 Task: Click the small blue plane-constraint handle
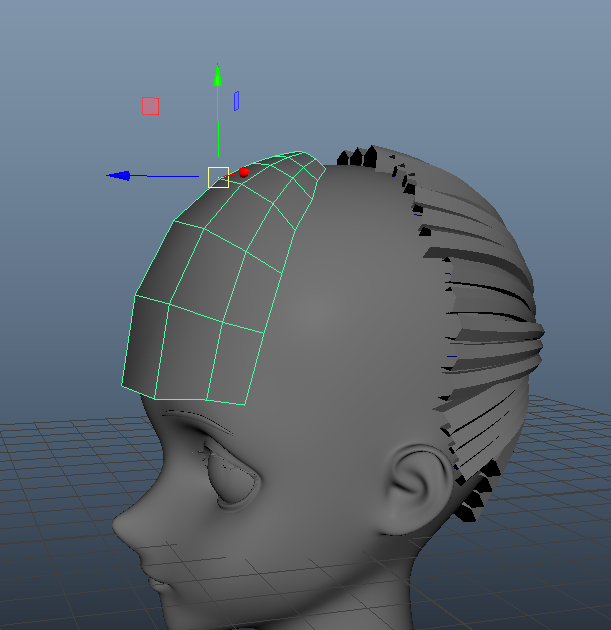(237, 101)
